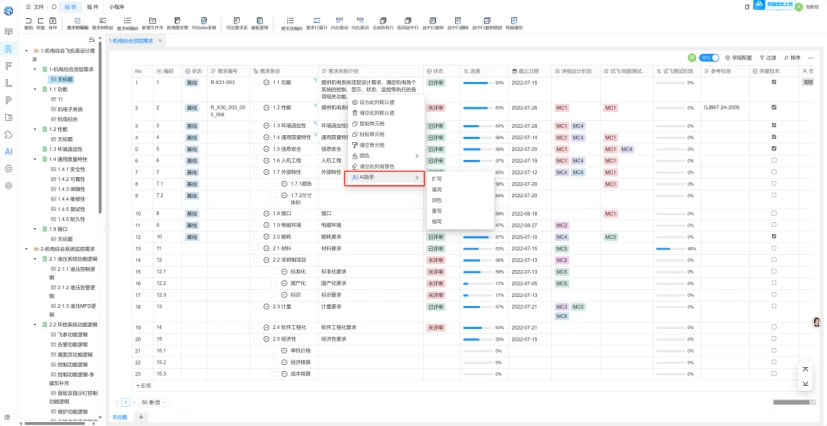Screen dimensions: 827x426
Task: Collapse the 2.5 经济性 row in table
Action: 266,339
